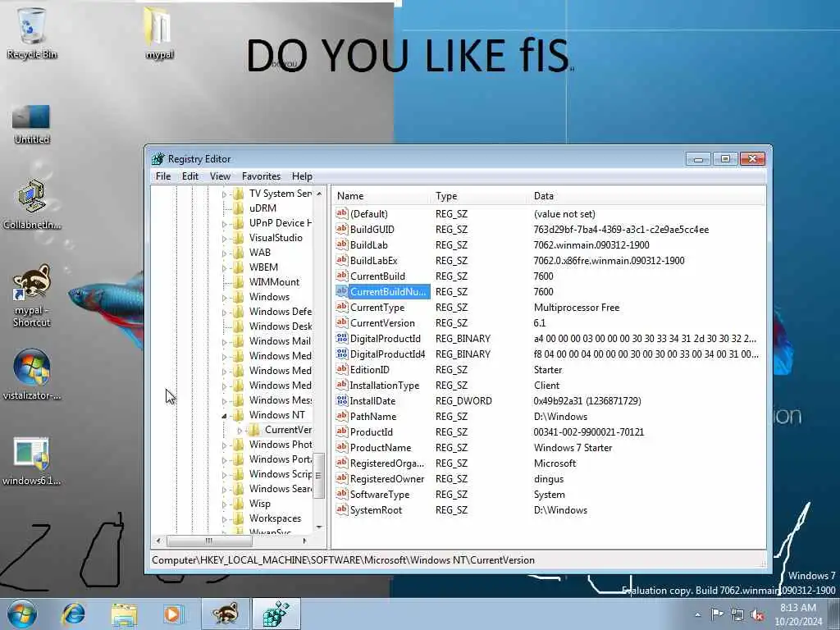The width and height of the screenshot is (840, 630).
Task: Click the DigitalProductId binary value icon
Action: click(x=342, y=338)
